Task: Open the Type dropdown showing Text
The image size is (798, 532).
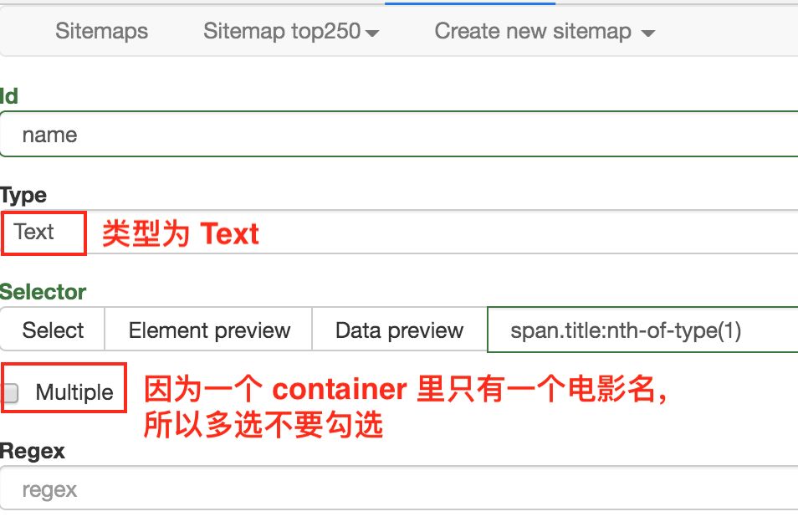Action: pyautogui.click(x=399, y=233)
